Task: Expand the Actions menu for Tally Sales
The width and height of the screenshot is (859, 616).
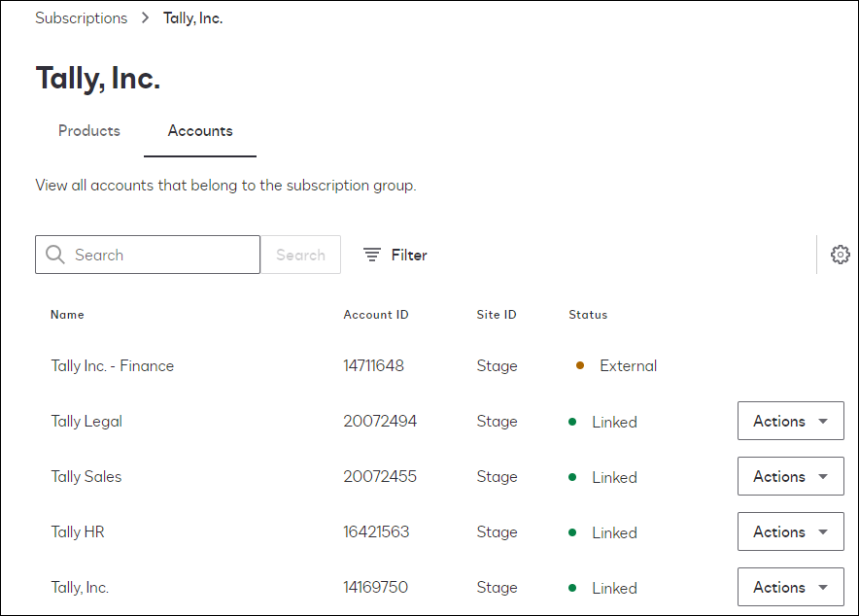Action: point(790,476)
